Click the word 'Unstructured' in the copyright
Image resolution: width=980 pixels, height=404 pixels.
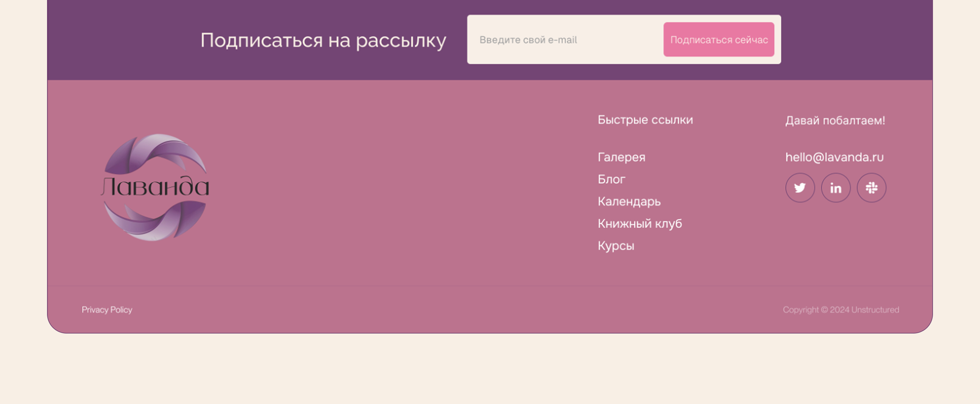(875, 310)
